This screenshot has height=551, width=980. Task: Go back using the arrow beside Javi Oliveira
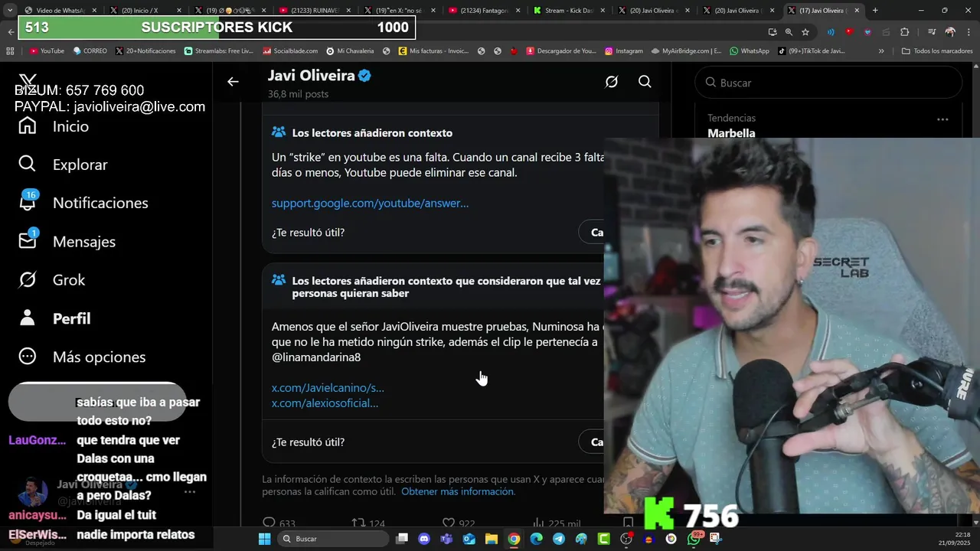click(x=233, y=82)
